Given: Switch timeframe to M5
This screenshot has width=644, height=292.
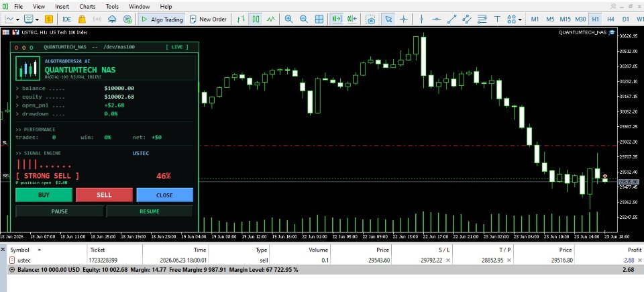Looking at the screenshot, I should click(x=550, y=19).
